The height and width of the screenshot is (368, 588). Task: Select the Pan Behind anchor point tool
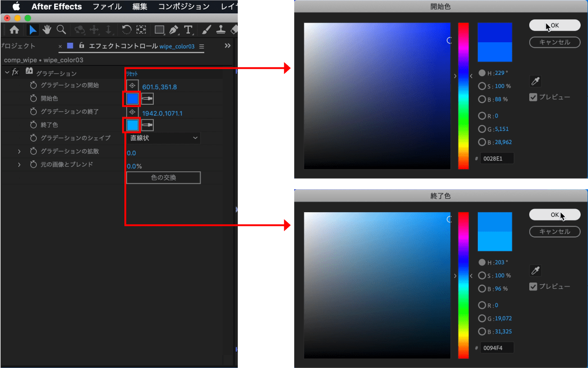(141, 30)
